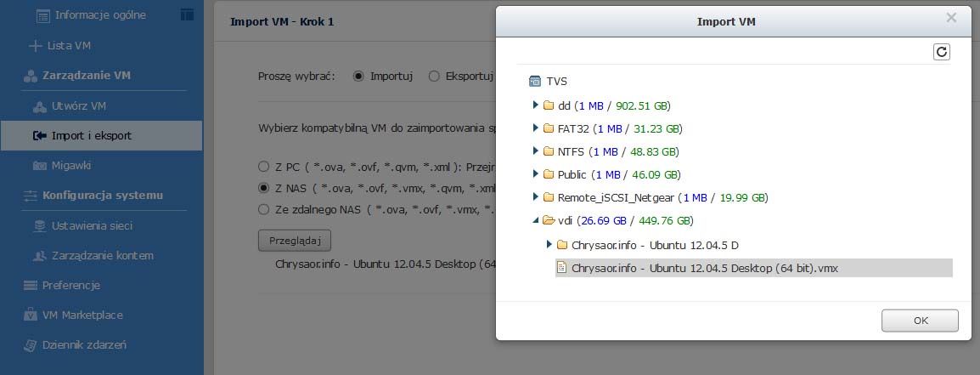Click the Public folder icon
This screenshot has width=980, height=375.
(x=549, y=174)
